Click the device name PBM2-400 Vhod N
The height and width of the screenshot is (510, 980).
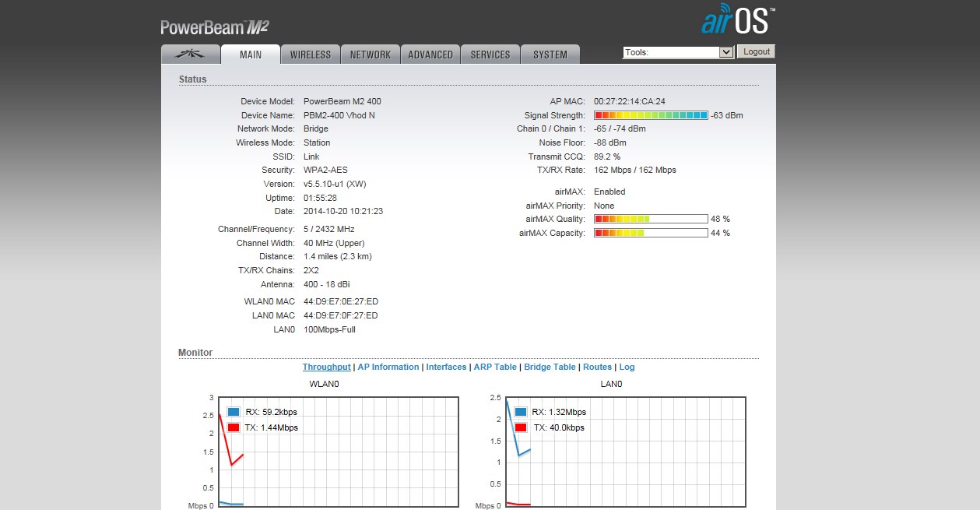click(339, 115)
